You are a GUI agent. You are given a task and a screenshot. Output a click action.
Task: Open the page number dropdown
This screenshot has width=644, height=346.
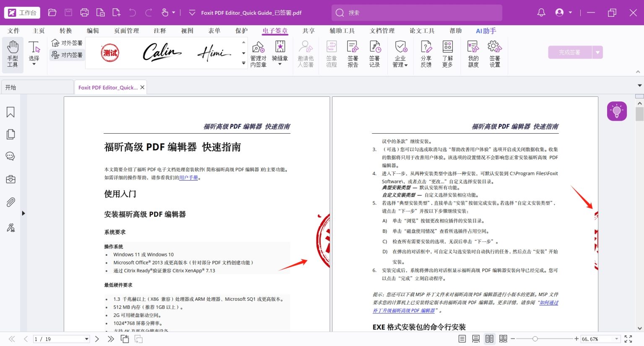(87, 339)
